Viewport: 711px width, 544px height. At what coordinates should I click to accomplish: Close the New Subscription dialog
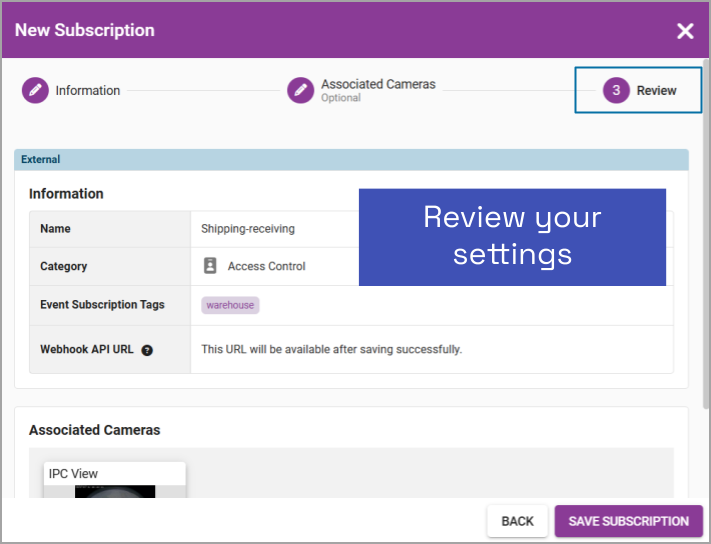[x=685, y=31]
